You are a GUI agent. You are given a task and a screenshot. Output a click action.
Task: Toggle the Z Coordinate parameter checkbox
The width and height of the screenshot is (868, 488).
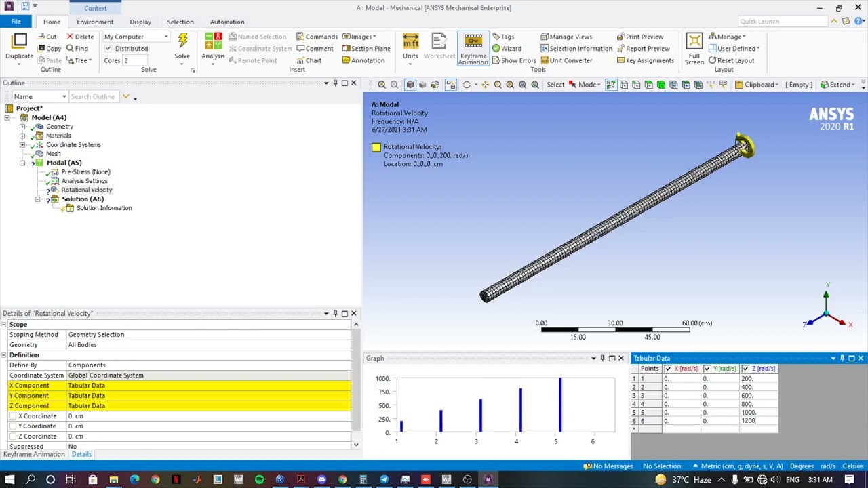click(x=13, y=436)
